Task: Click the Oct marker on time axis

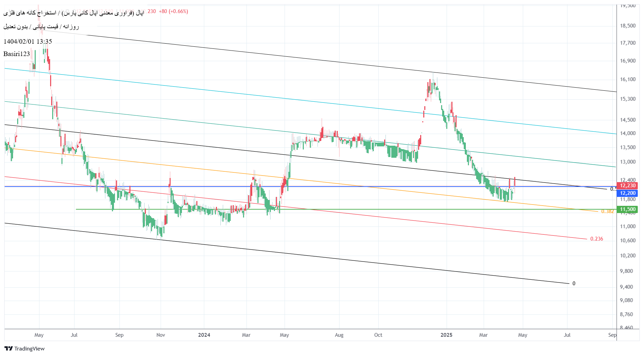Action: (x=378, y=335)
